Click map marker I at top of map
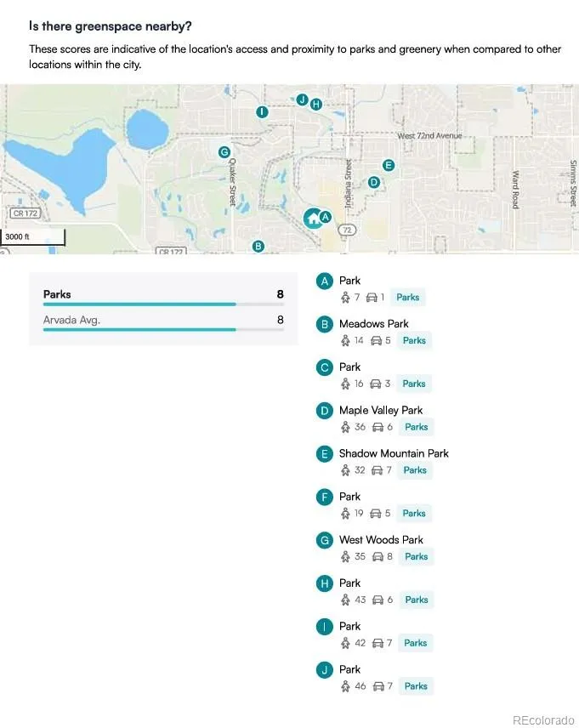The image size is (579, 728). [x=262, y=111]
